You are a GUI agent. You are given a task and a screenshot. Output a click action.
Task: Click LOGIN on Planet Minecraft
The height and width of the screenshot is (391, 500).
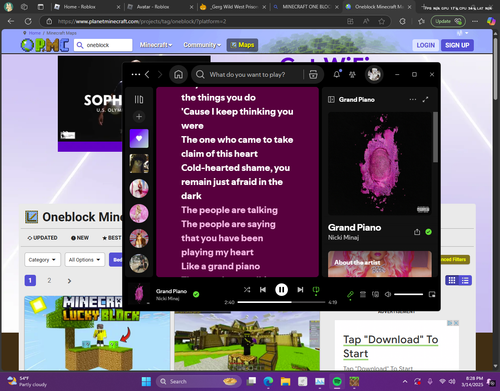[426, 45]
